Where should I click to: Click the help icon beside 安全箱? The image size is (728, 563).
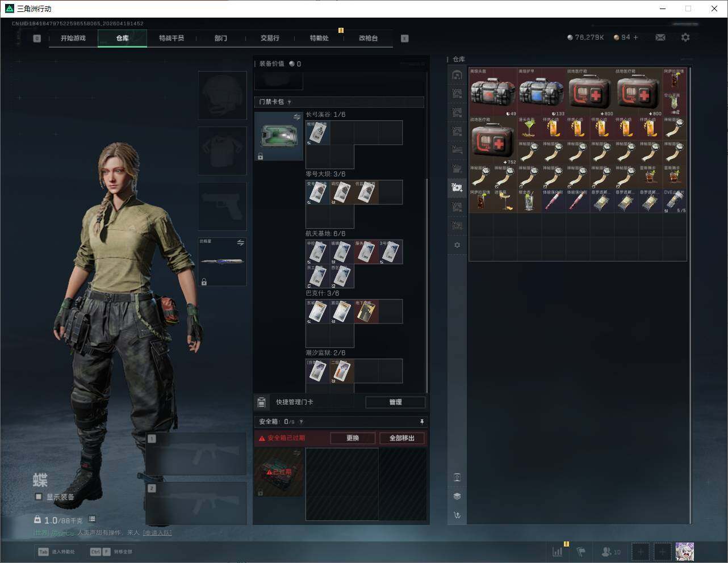tap(301, 422)
